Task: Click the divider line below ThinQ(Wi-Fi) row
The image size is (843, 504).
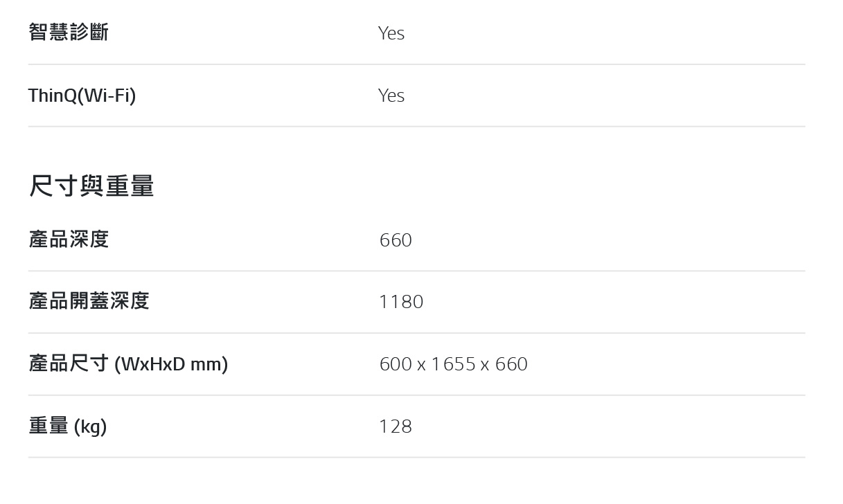Action: (x=416, y=127)
